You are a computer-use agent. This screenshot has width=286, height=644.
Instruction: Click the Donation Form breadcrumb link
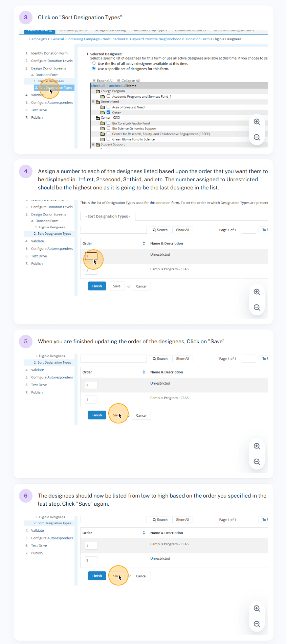tap(198, 39)
